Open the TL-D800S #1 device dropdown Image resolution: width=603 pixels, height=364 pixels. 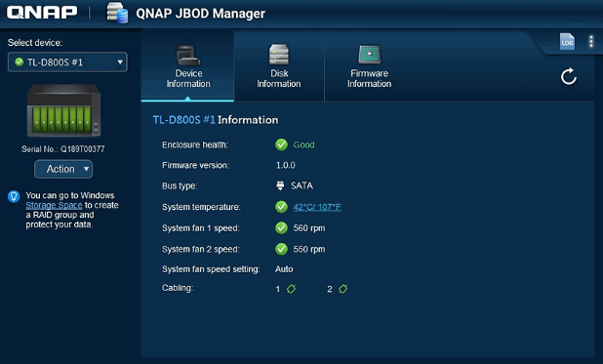coord(67,61)
